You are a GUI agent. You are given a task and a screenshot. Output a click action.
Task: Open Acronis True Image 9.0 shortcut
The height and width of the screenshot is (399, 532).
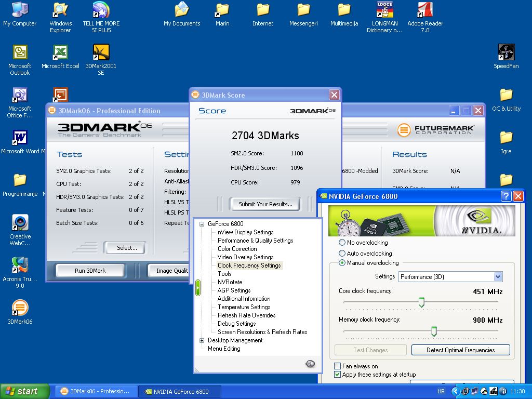click(20, 273)
